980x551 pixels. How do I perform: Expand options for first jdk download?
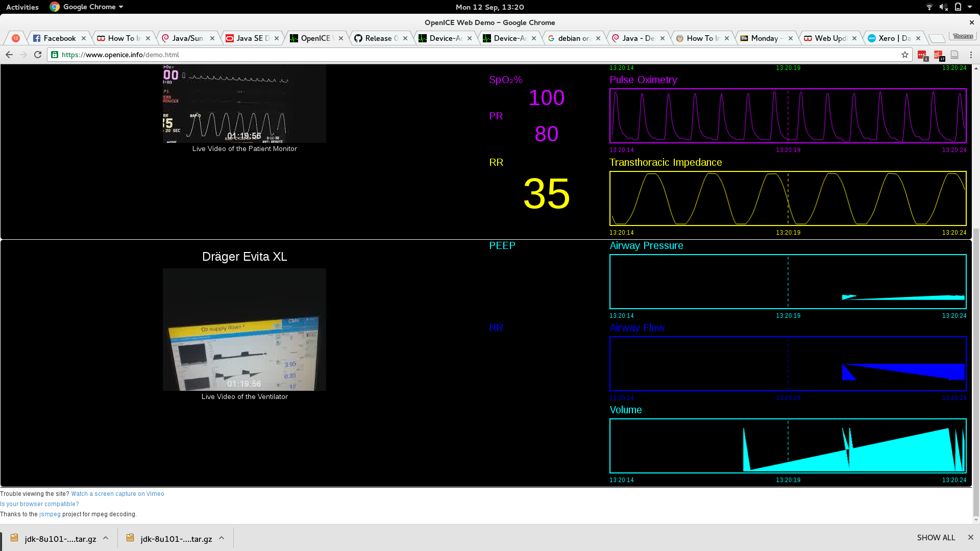[x=106, y=538]
